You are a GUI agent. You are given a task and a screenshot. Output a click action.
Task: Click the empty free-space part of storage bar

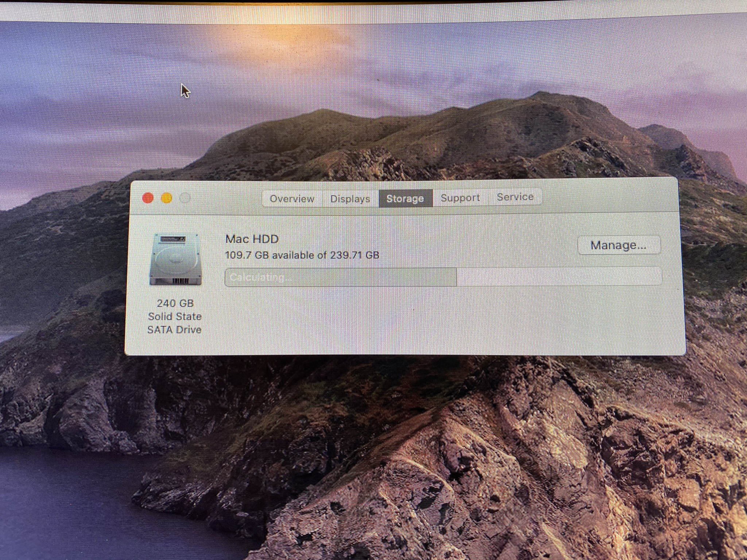click(x=558, y=276)
